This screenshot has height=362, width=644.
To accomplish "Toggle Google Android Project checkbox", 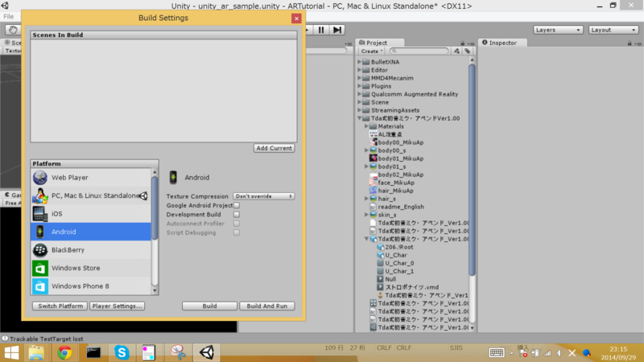I will 237,205.
